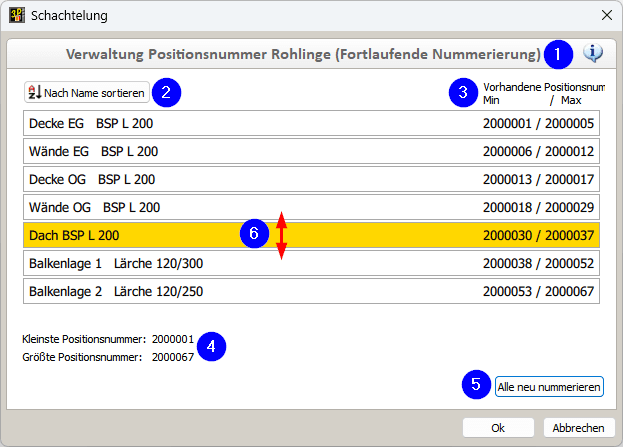Click range 2000001 / 2000005
The width and height of the screenshot is (623, 447).
click(x=538, y=124)
